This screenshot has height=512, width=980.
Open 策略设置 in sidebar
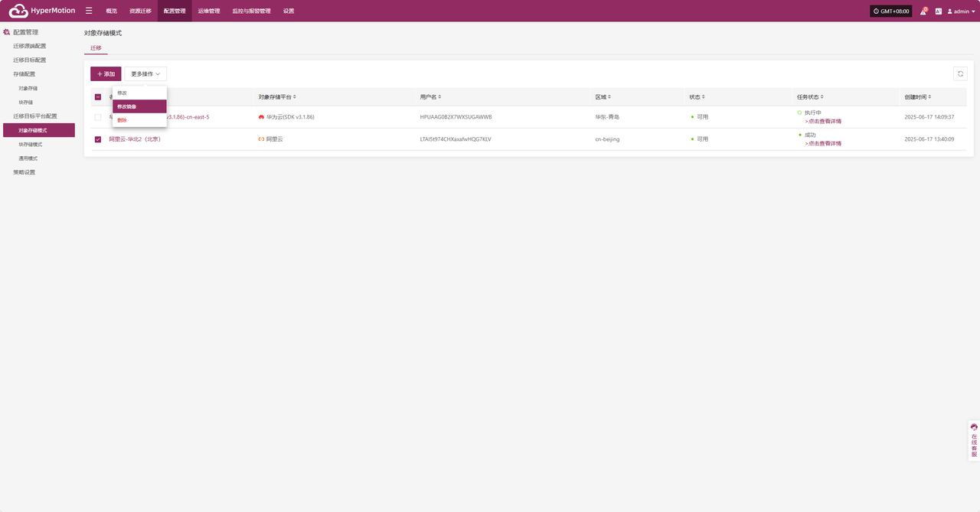(x=24, y=172)
